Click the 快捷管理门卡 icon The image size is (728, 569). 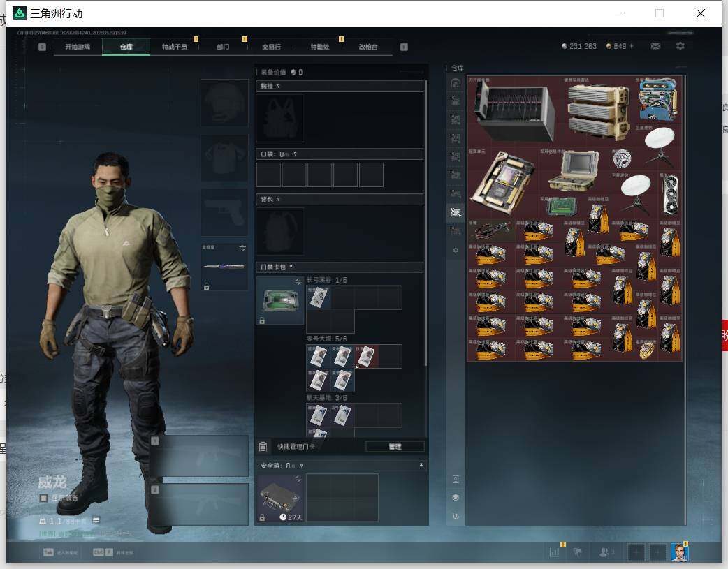(263, 447)
